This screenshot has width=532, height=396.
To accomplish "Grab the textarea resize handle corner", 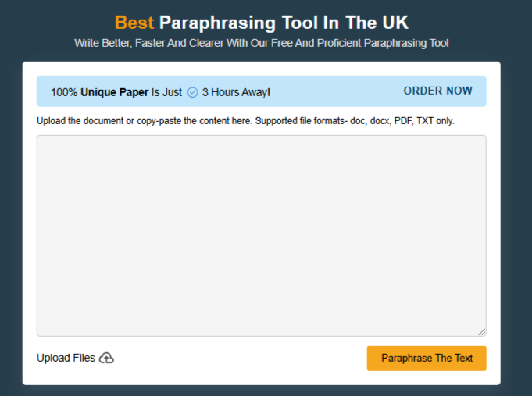I will pos(482,332).
